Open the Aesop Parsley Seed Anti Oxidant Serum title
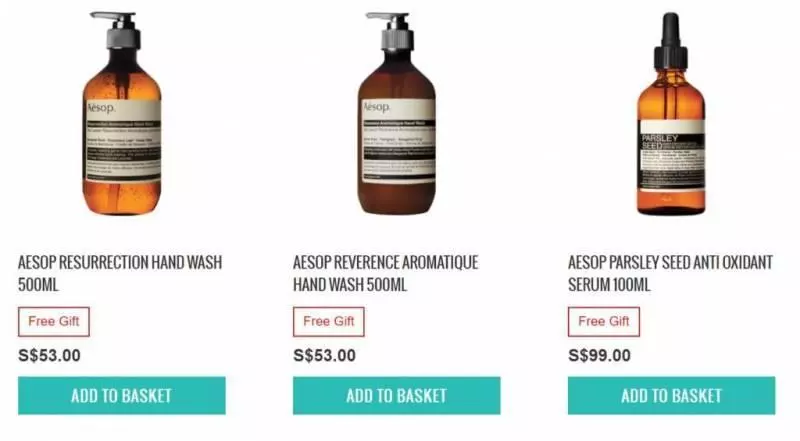This screenshot has width=800, height=441. [x=670, y=273]
